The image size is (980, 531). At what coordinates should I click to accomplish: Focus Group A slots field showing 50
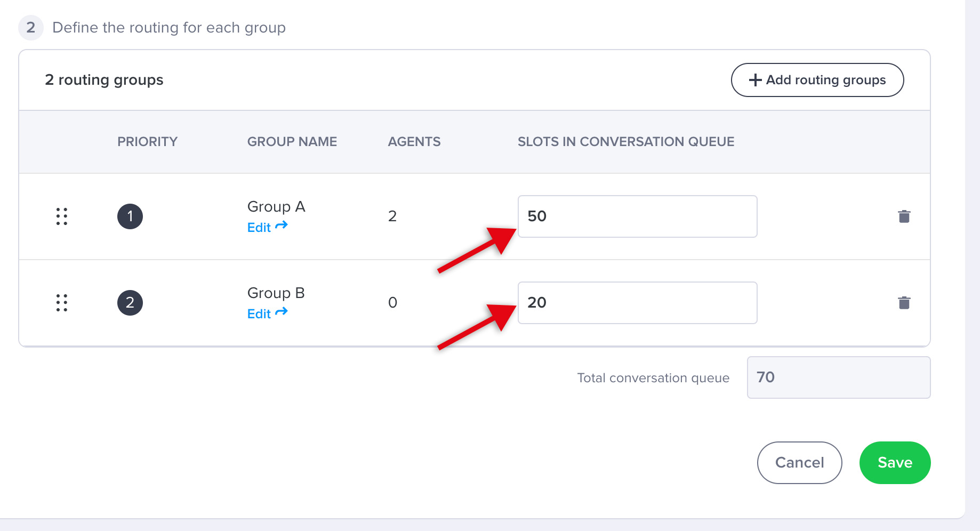(x=637, y=216)
